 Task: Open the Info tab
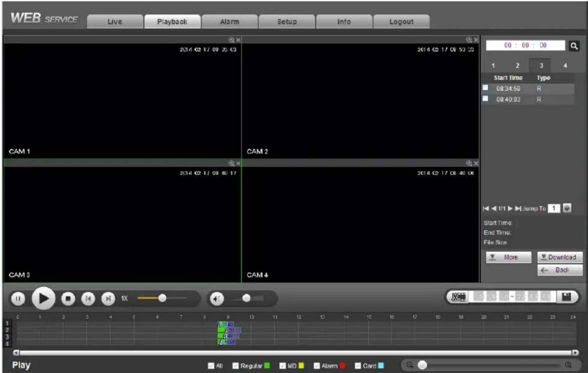coord(344,21)
